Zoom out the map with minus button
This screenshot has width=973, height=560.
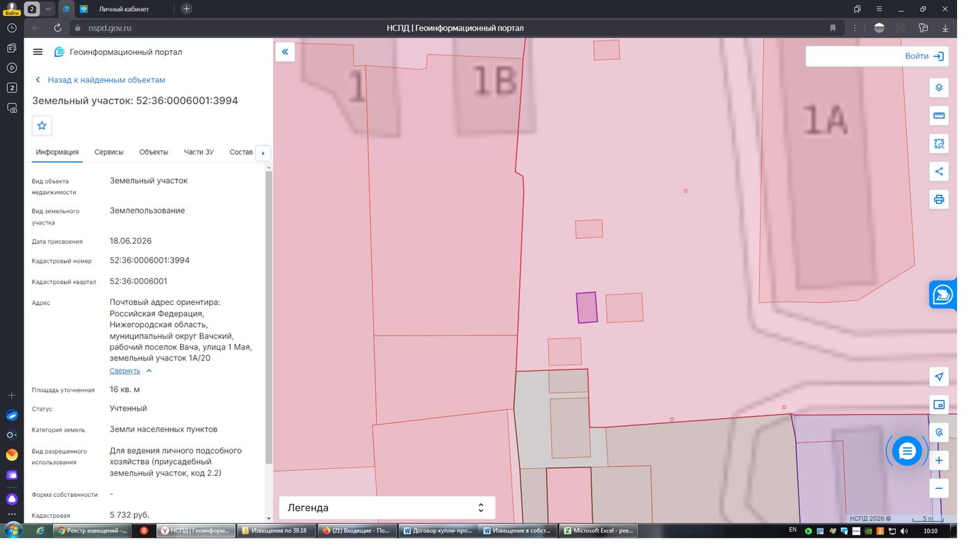939,488
